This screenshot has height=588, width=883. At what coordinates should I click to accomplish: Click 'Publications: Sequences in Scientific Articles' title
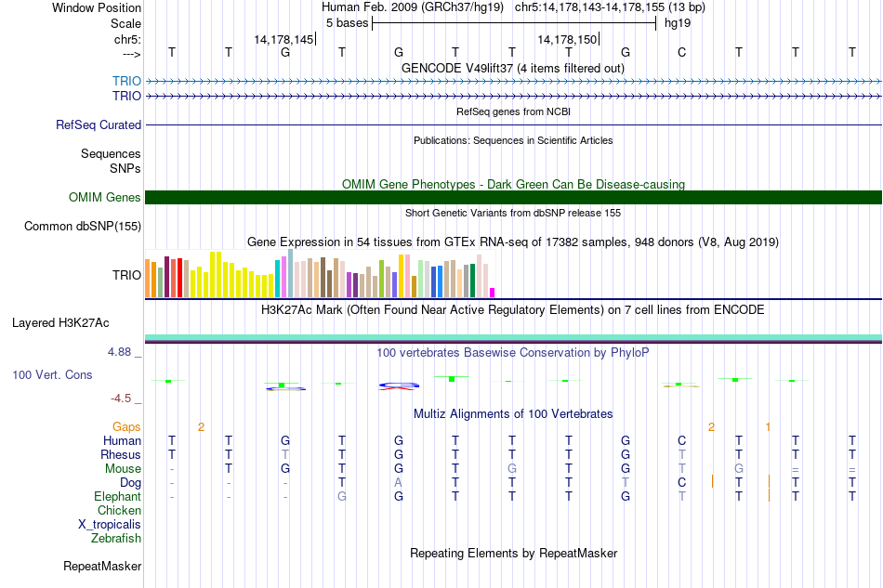513,140
